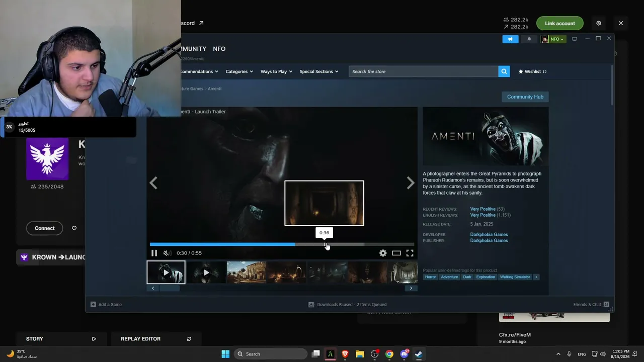Image resolution: width=644 pixels, height=362 pixels.
Task: Pause the Amenti launch trailer
Action: (154, 253)
